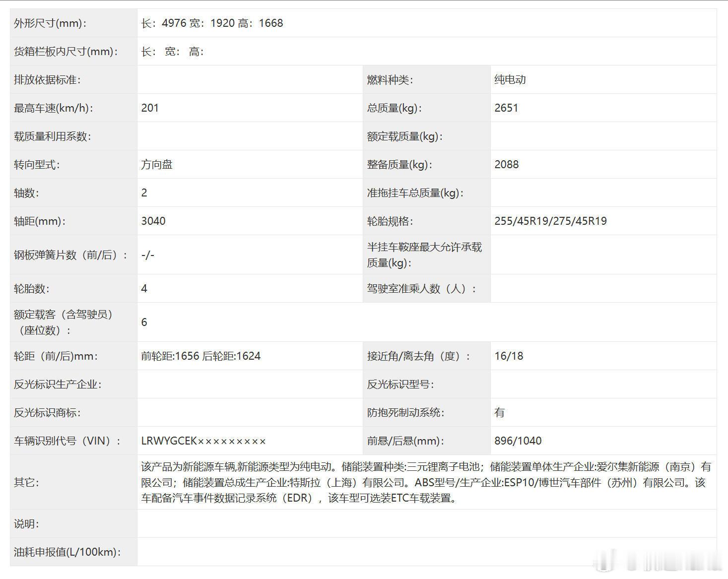This screenshot has height=579, width=728.
Task: Select the 轮胎规格 label
Action: 390,221
